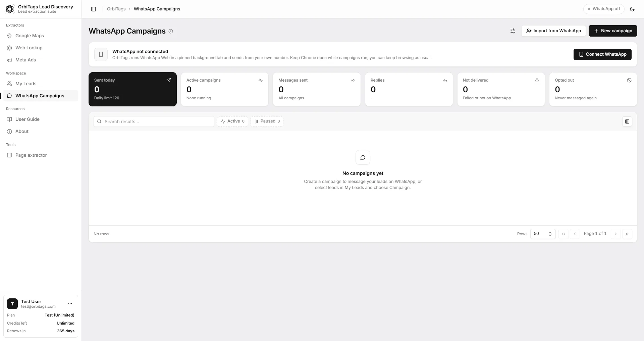Jump to last page double chevron

coord(627,234)
